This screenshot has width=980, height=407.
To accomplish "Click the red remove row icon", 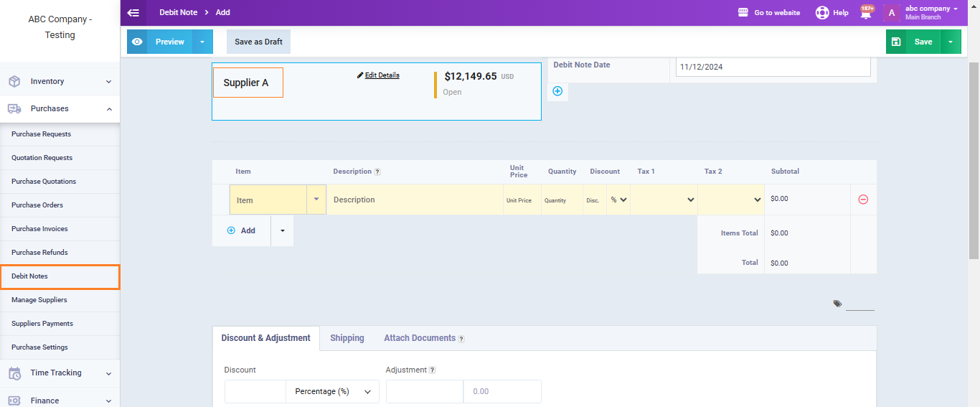I will pyautogui.click(x=863, y=200).
